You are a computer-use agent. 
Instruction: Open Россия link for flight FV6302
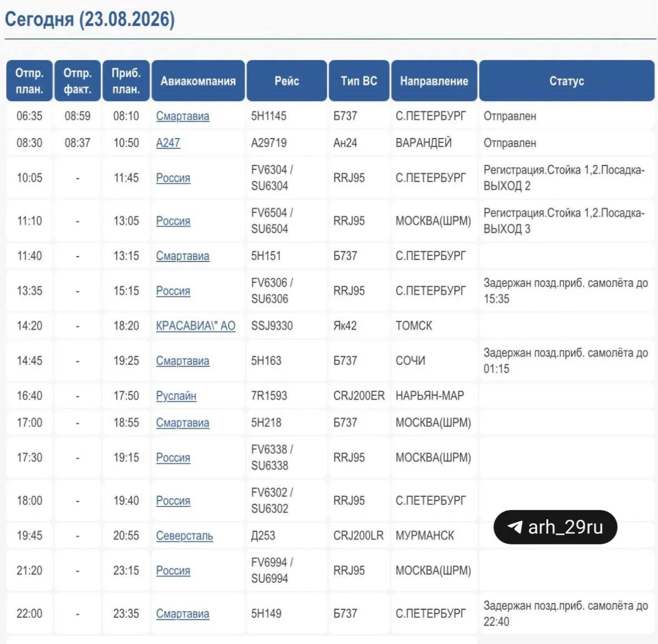point(173,501)
